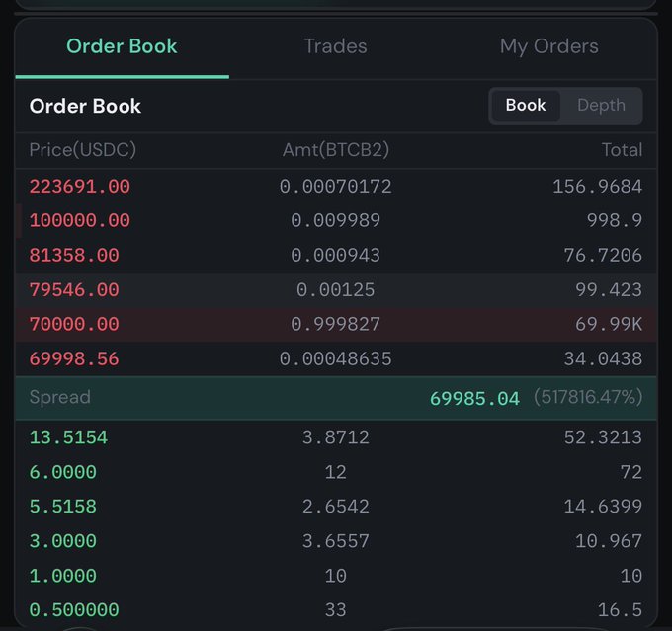Click bid amount 3.8712
This screenshot has width=672, height=631.
(336, 437)
